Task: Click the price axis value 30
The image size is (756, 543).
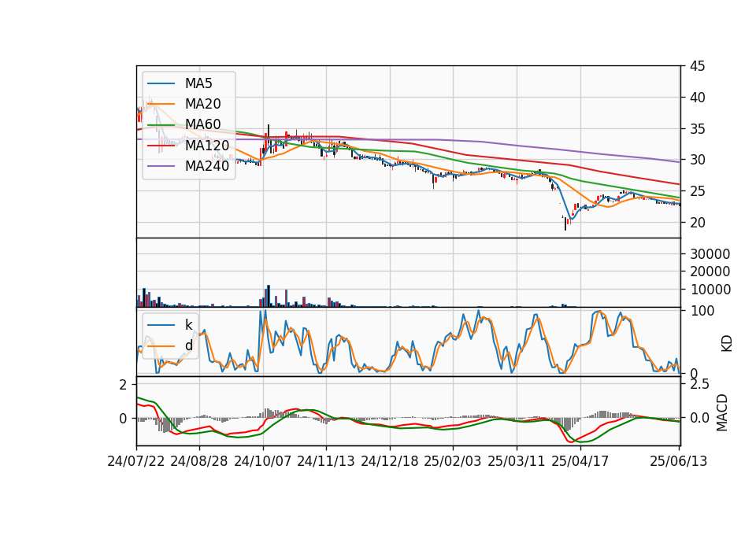Action: click(x=697, y=160)
